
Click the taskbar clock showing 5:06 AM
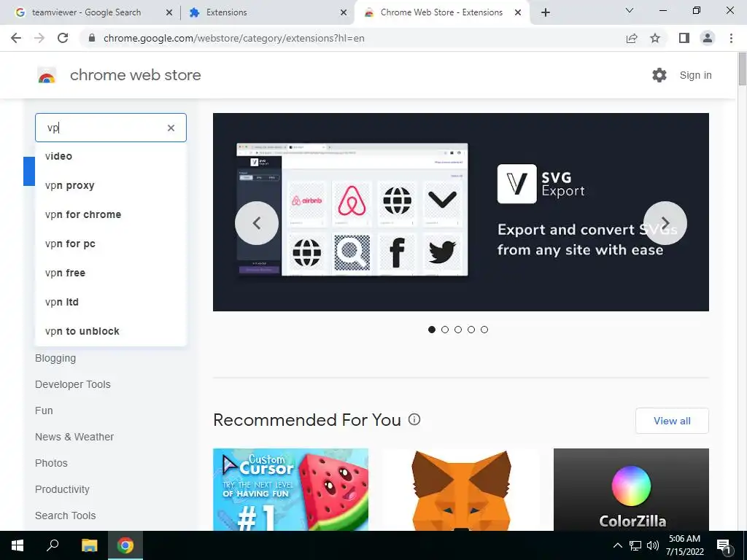tap(684, 545)
